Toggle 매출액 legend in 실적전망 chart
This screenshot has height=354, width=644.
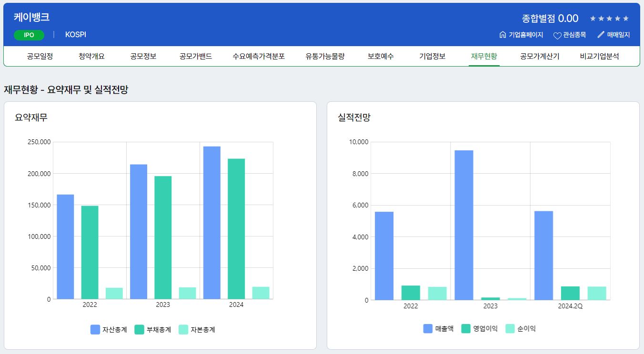tap(438, 329)
